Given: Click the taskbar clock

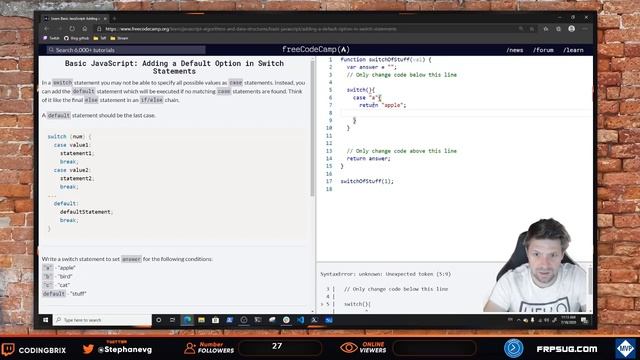Looking at the screenshot, I should point(568,320).
